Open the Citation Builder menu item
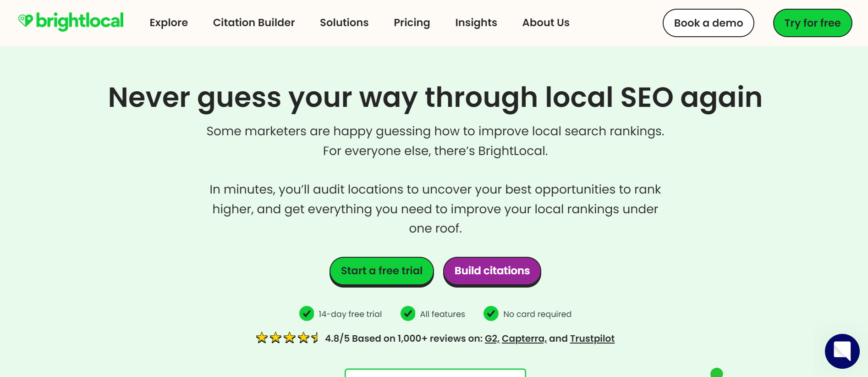868x377 pixels. (x=254, y=22)
